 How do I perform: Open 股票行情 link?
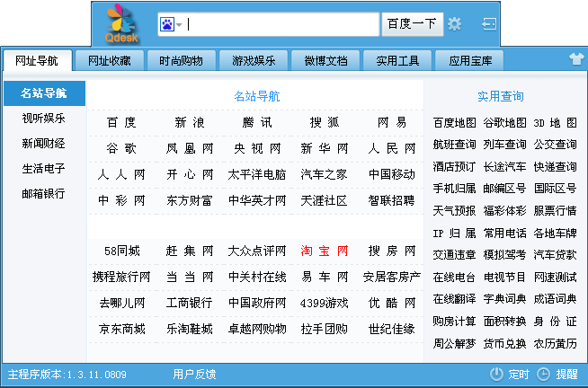pos(556,211)
